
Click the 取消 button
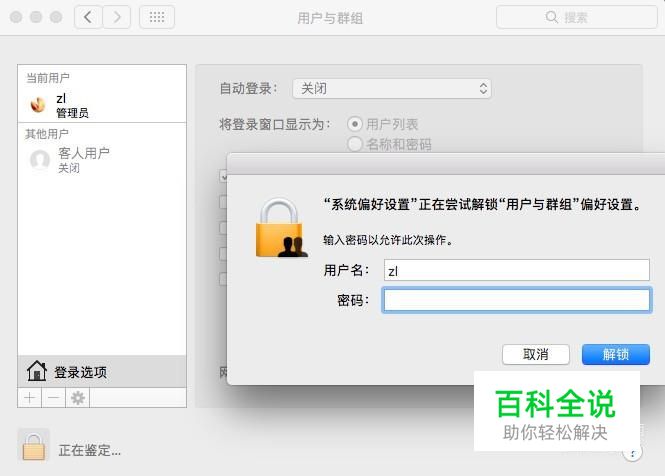(x=536, y=354)
